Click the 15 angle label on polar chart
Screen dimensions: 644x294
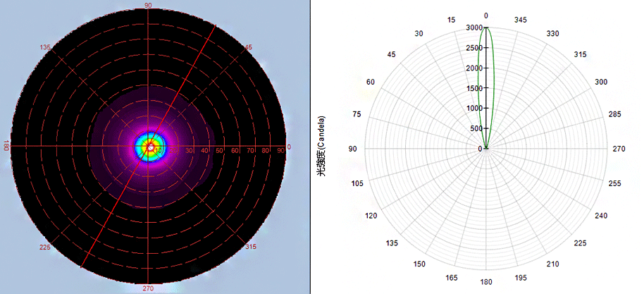(x=451, y=20)
